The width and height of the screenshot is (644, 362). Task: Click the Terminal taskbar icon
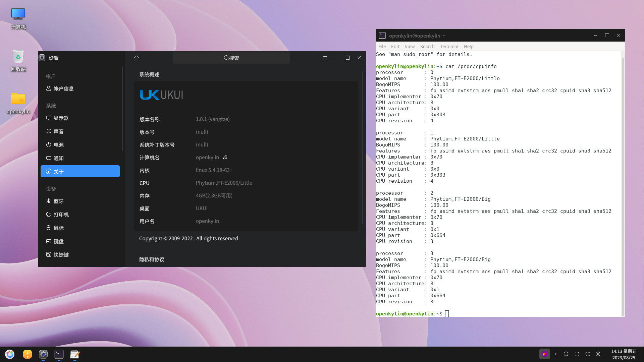[x=59, y=354]
